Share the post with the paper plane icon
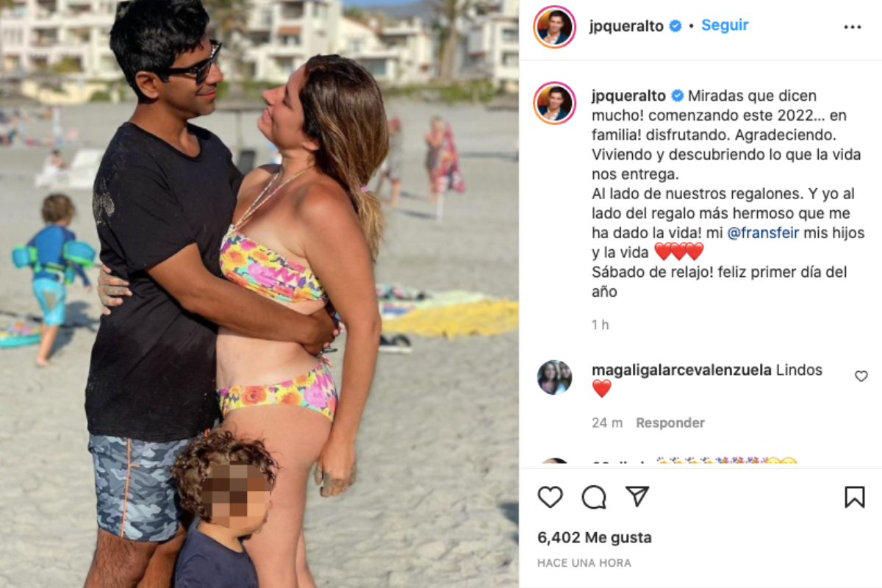 (637, 497)
